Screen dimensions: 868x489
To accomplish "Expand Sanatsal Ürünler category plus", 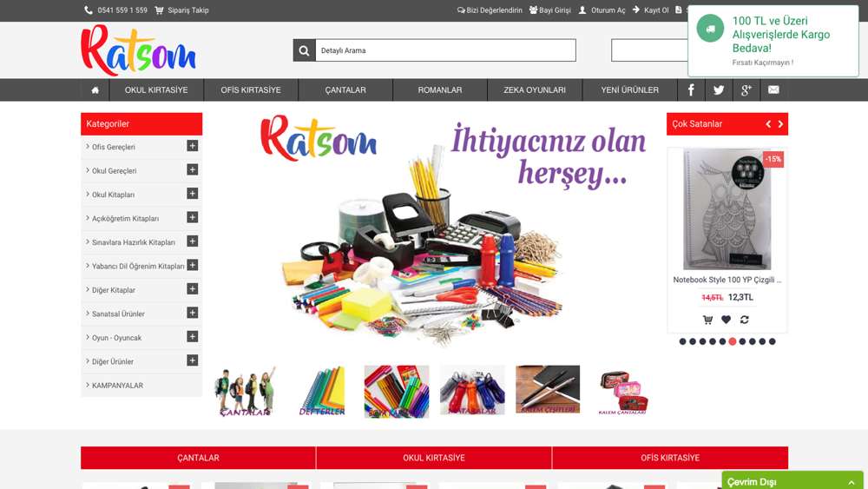I will (192, 313).
